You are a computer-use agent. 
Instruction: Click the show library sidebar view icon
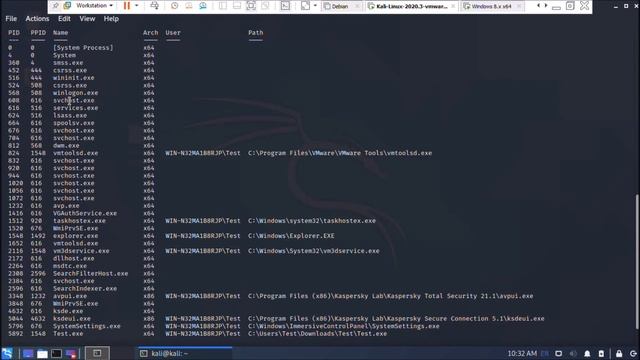(222, 6)
